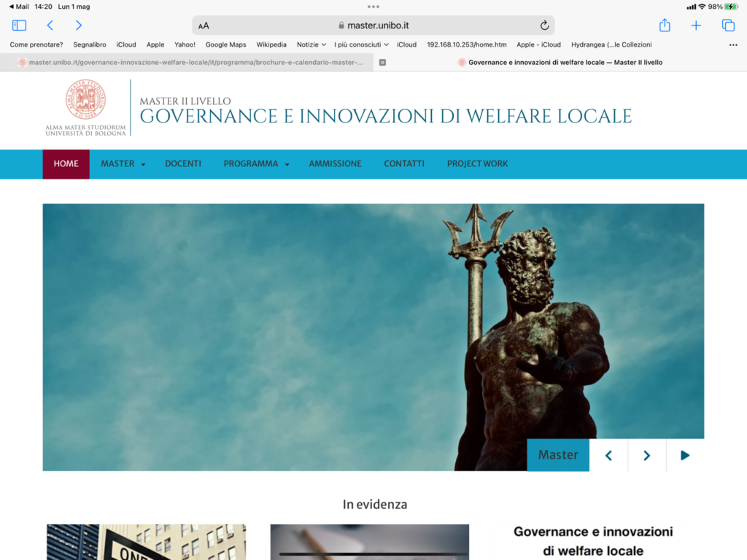This screenshot has height=560, width=747.
Task: Open the middle In evidenza thumbnail
Action: 370,542
